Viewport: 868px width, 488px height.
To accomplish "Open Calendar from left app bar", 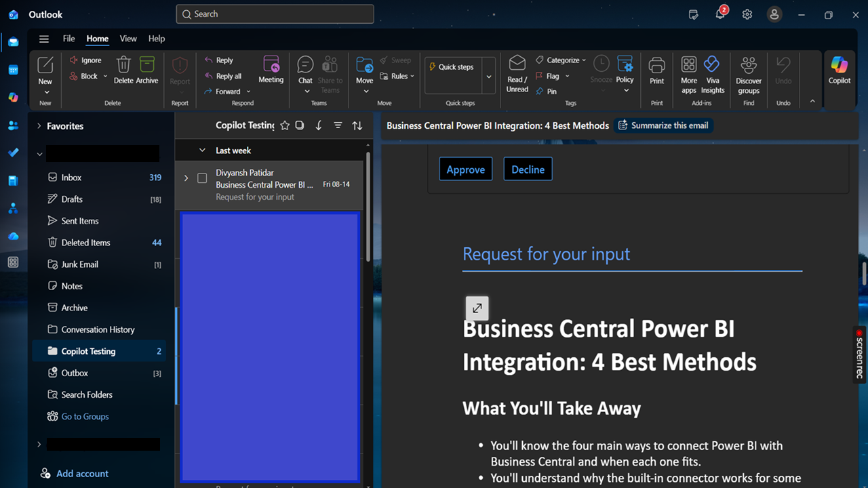I will (x=13, y=70).
